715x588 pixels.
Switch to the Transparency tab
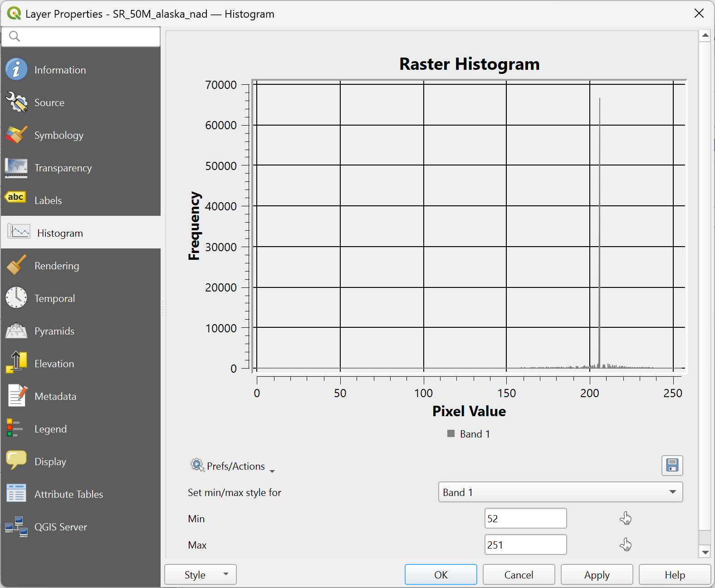click(x=63, y=168)
